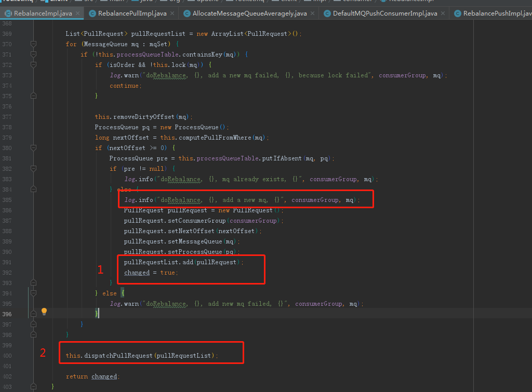Click 'isOrder' on line 372
Image resolution: width=532 pixels, height=392 pixels.
[122, 65]
